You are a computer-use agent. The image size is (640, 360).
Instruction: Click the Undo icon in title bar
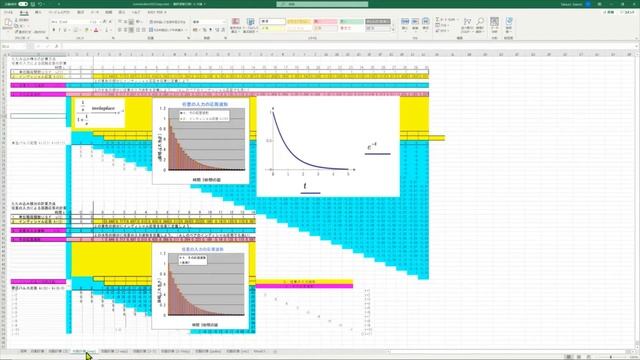coord(40,4)
